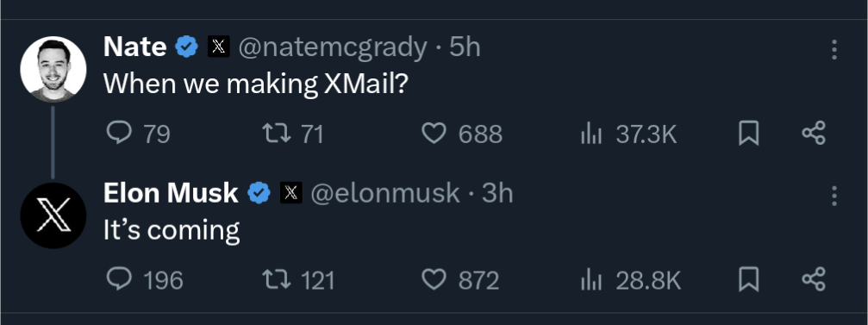Share Nate's XMail tweet
The image size is (868, 325).
[814, 134]
